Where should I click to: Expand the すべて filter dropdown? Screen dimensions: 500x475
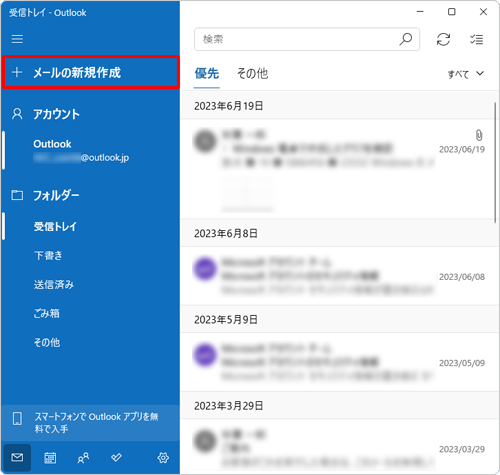(x=465, y=74)
